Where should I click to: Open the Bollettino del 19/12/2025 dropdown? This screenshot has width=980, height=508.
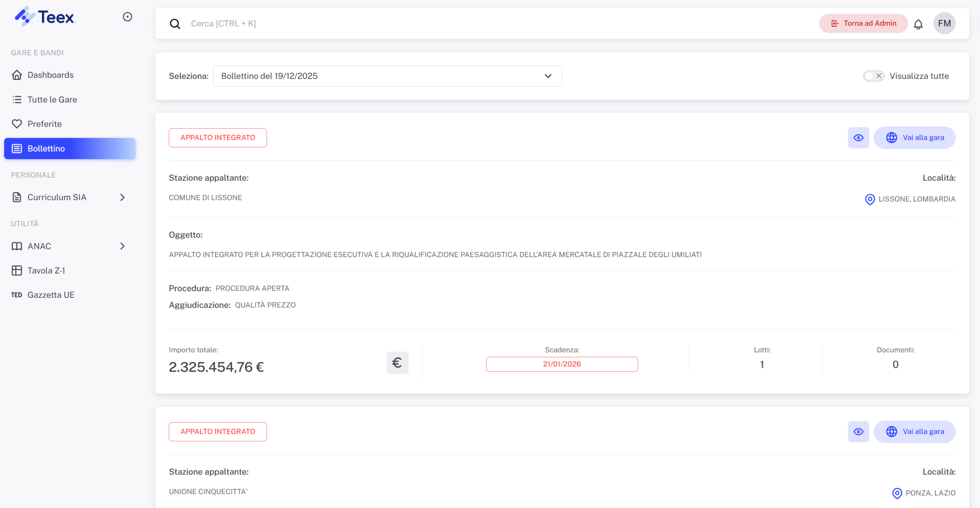click(387, 76)
